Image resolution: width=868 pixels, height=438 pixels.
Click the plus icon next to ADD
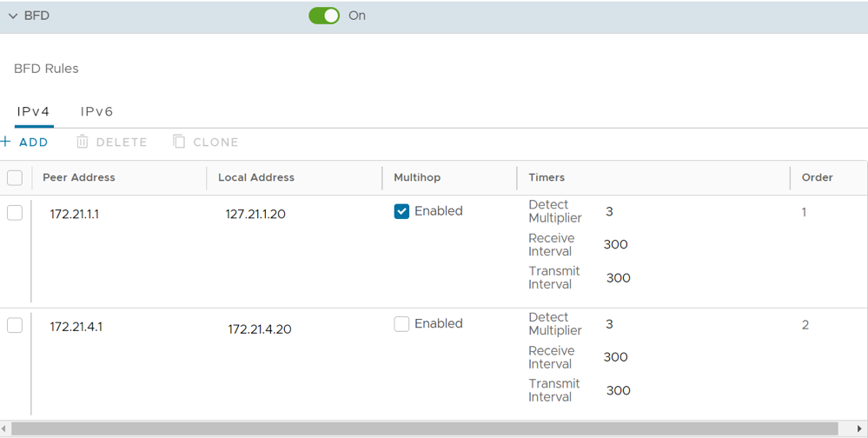click(x=6, y=142)
